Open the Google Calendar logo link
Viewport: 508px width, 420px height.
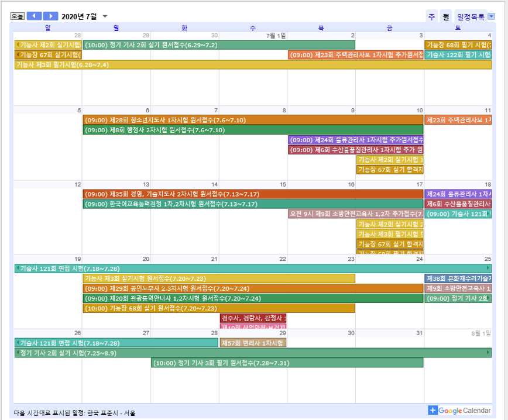pyautogui.click(x=465, y=411)
